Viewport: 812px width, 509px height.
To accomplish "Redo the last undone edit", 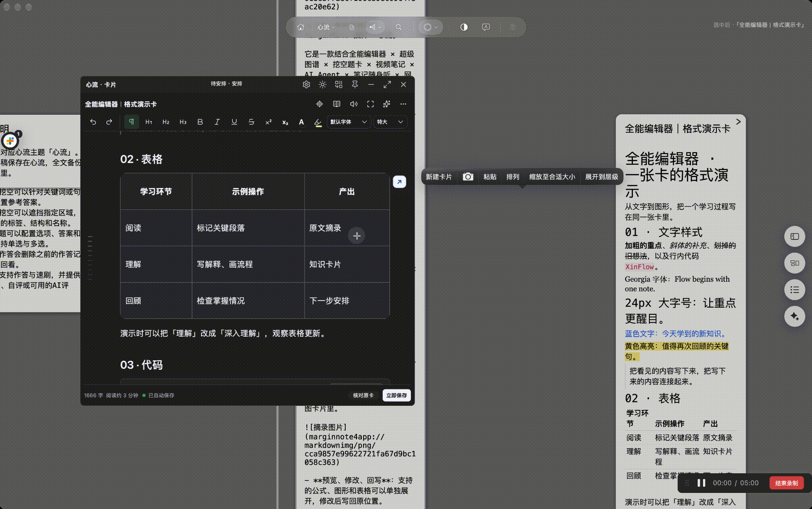I will pos(109,122).
